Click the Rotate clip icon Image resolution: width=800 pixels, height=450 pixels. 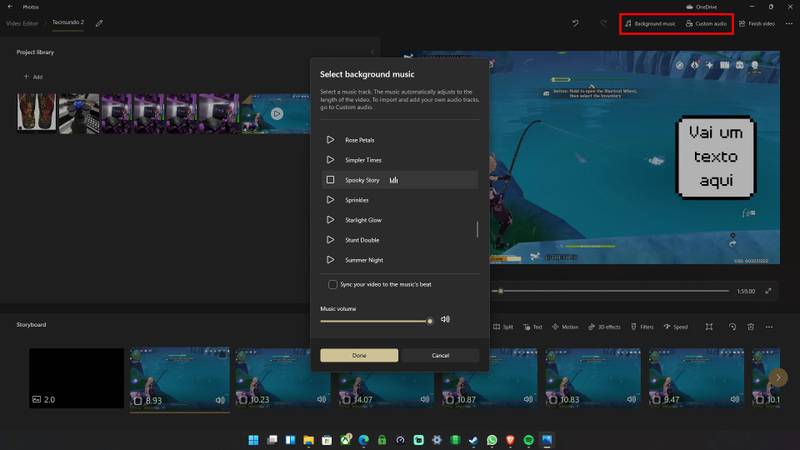(x=732, y=327)
